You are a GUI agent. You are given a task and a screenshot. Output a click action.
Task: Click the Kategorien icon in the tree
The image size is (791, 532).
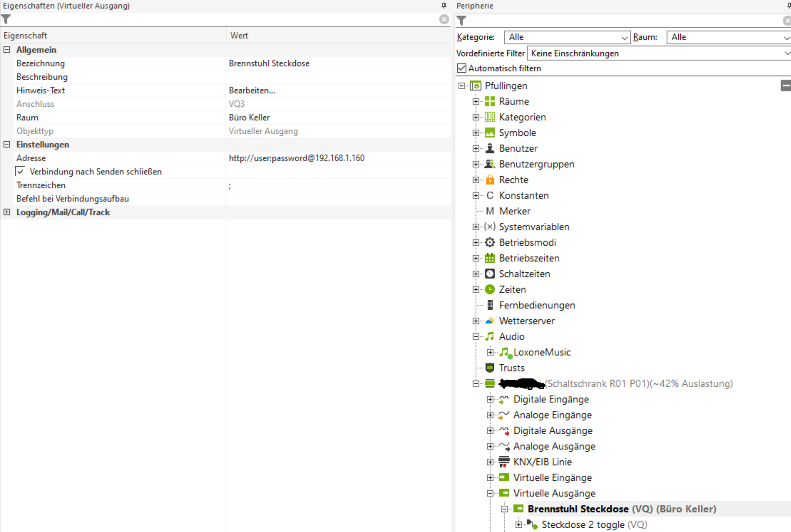(x=490, y=117)
